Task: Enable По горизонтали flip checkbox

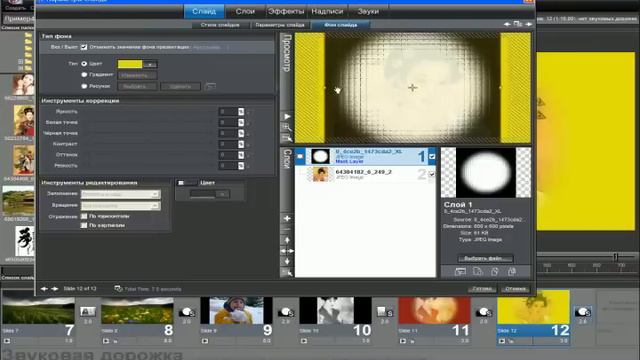Action: click(x=84, y=216)
